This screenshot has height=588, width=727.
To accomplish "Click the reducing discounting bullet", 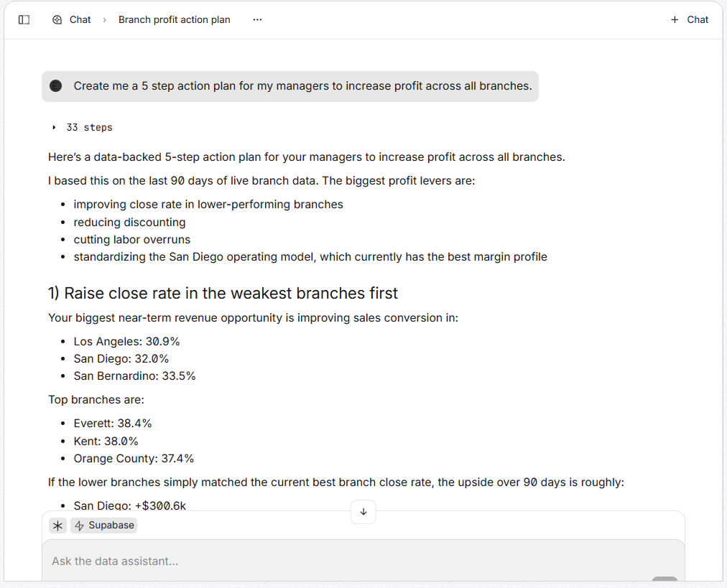I will [x=129, y=223].
